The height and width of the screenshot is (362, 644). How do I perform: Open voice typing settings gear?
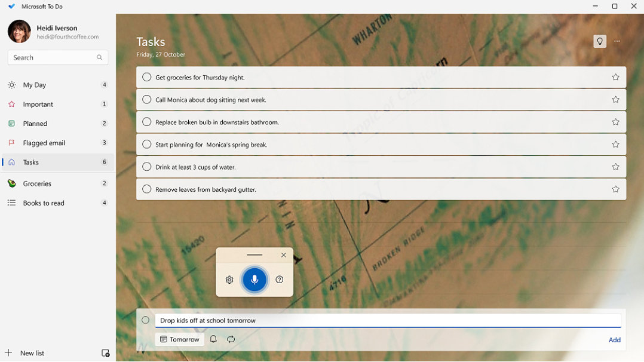pyautogui.click(x=229, y=280)
